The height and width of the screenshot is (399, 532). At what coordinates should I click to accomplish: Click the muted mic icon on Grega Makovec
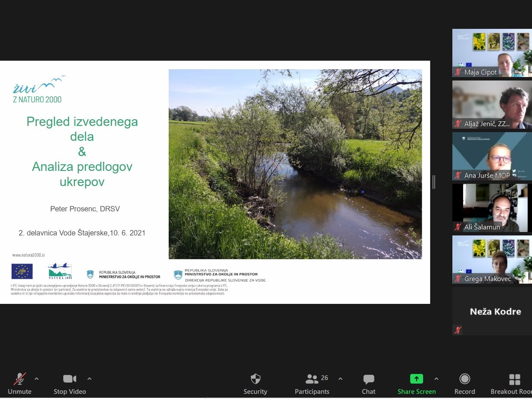[x=458, y=279]
